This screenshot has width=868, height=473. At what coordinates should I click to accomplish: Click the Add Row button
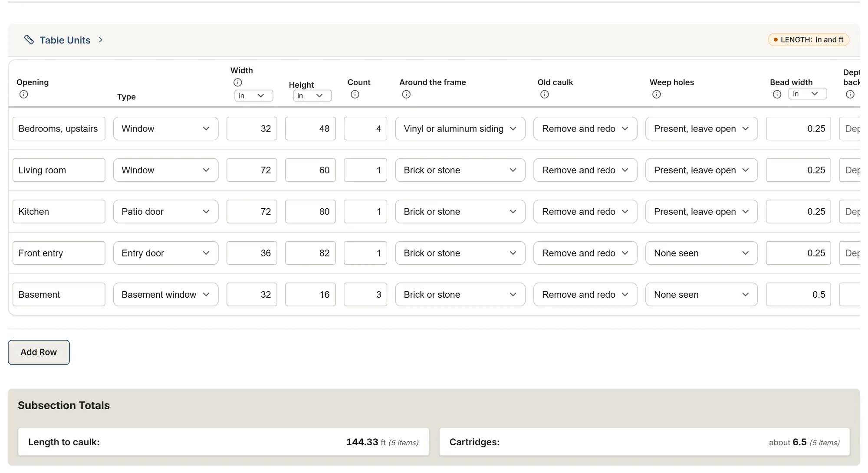click(39, 352)
